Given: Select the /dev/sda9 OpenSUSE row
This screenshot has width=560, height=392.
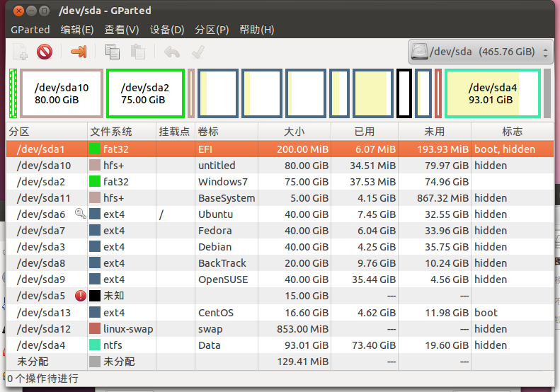Looking at the screenshot, I should [x=280, y=279].
